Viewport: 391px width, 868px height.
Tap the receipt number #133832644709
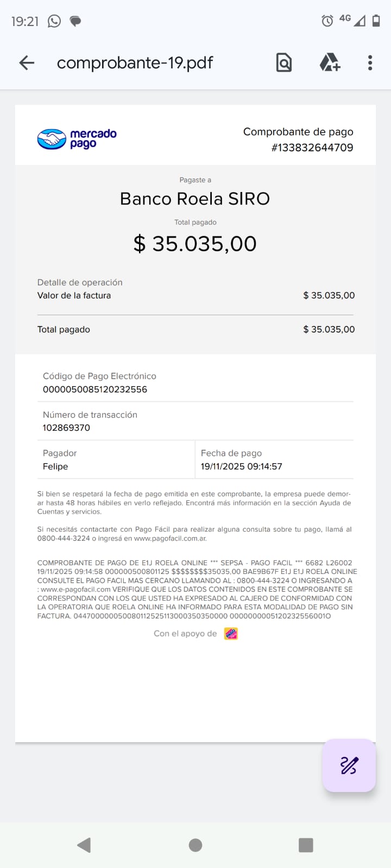coord(312,148)
